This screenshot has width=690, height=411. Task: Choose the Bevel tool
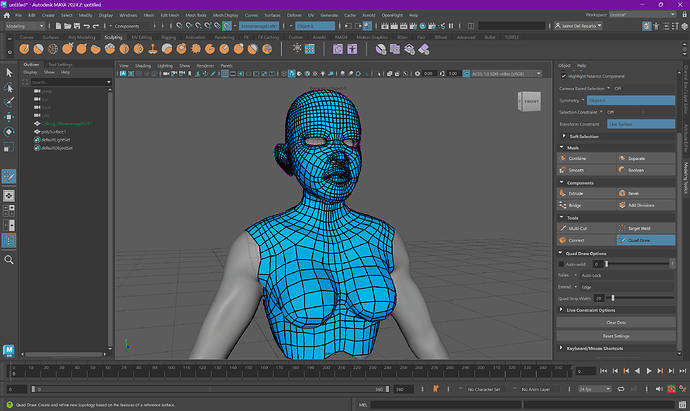click(635, 193)
